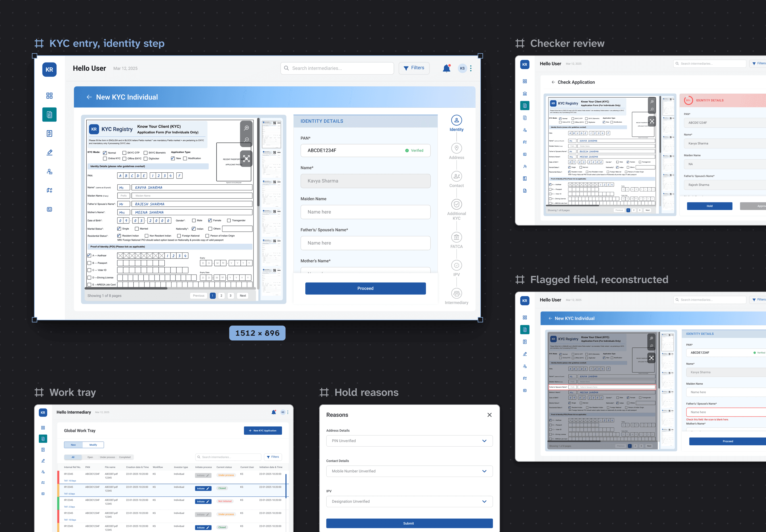Tick EKYC OTP checkbox in KYC entry form
The height and width of the screenshot is (532, 766).
click(x=124, y=153)
